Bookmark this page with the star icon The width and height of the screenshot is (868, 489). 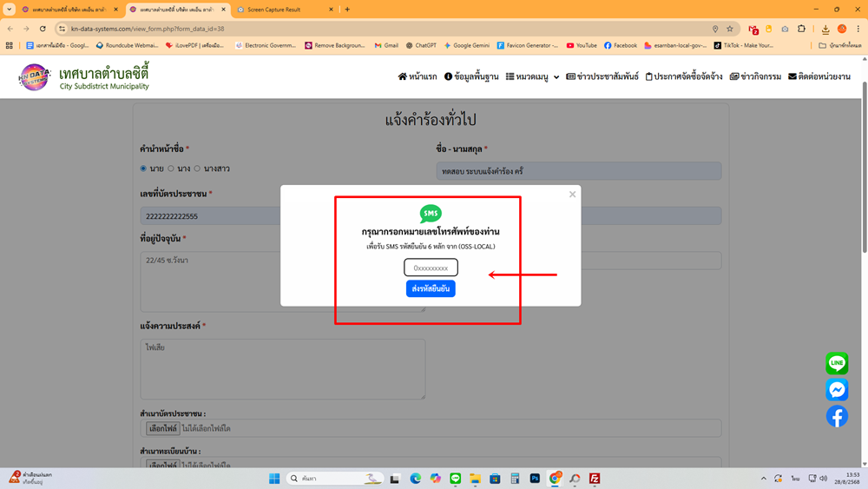(x=730, y=29)
